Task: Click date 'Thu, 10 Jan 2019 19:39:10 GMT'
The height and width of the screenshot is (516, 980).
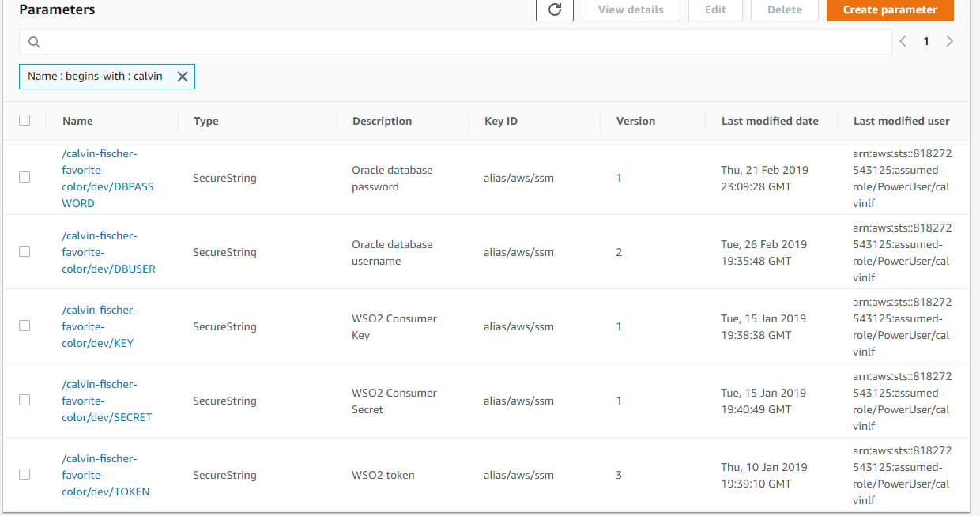Action: (x=764, y=475)
